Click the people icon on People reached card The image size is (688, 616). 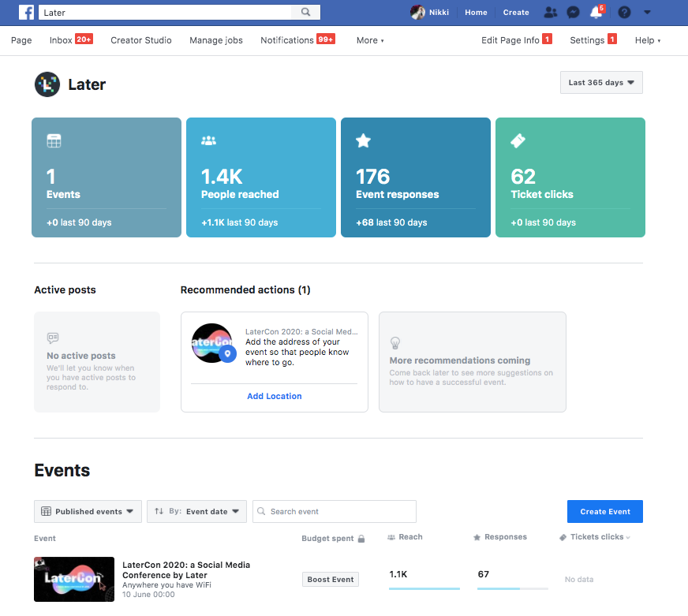tap(208, 141)
